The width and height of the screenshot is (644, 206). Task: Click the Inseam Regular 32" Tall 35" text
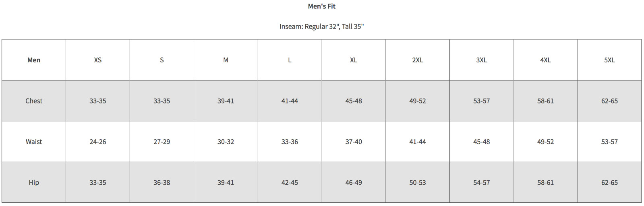321,27
